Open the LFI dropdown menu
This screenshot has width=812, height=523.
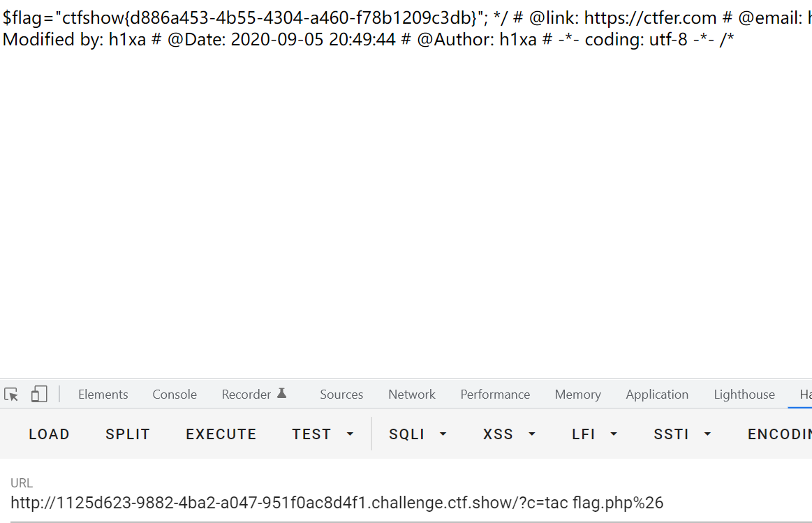point(594,434)
